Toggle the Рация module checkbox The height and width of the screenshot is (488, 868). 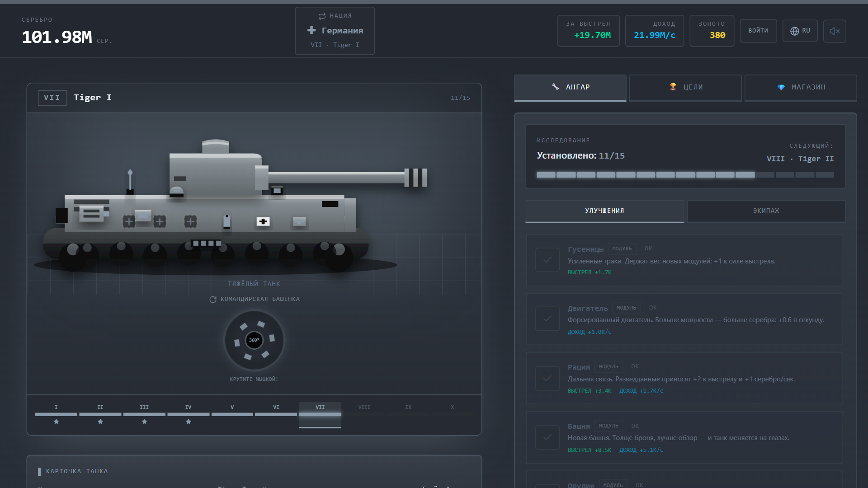(x=547, y=378)
